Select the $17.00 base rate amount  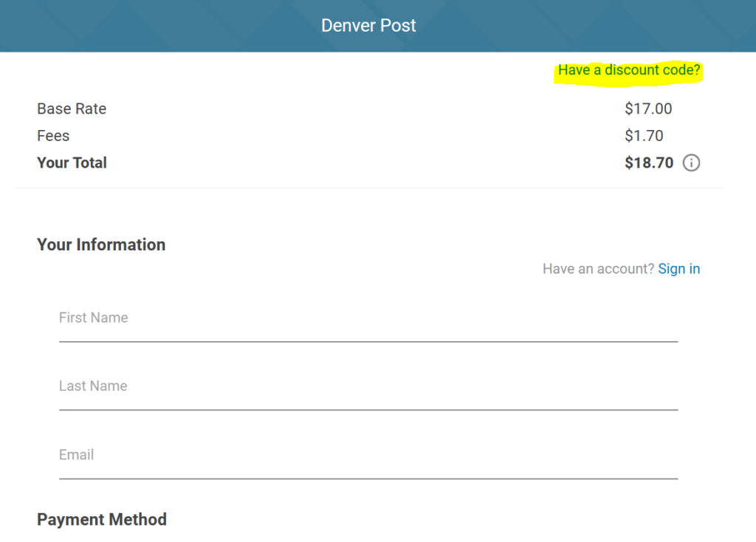click(x=648, y=109)
